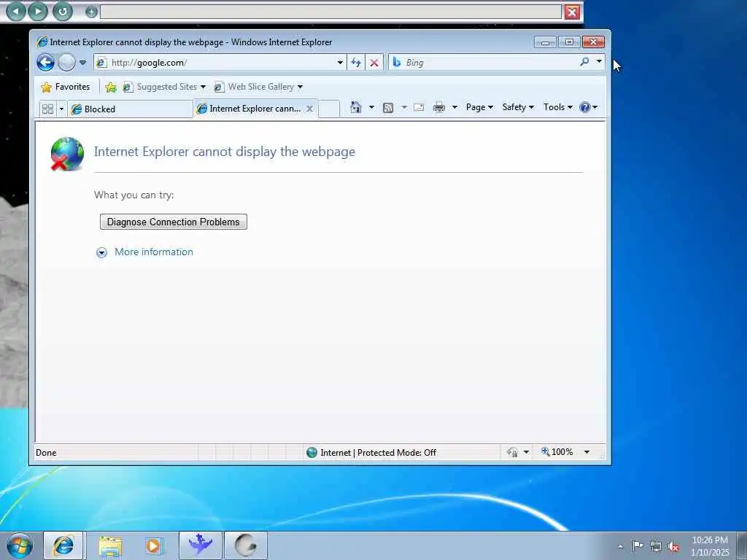Click Diagnose Connection Problems button
Screen dimensions: 747x560
174,222
